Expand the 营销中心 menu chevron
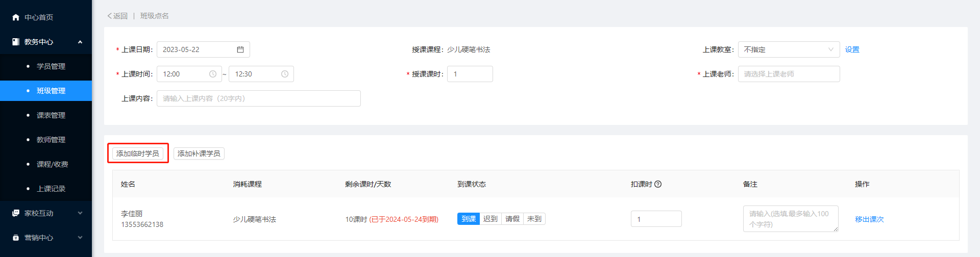The image size is (980, 257). (80, 238)
